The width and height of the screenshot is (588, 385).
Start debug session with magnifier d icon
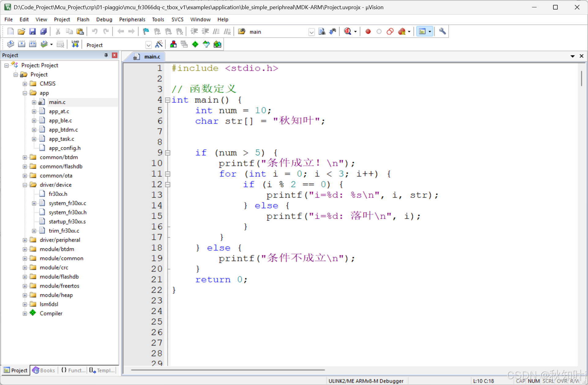click(347, 31)
